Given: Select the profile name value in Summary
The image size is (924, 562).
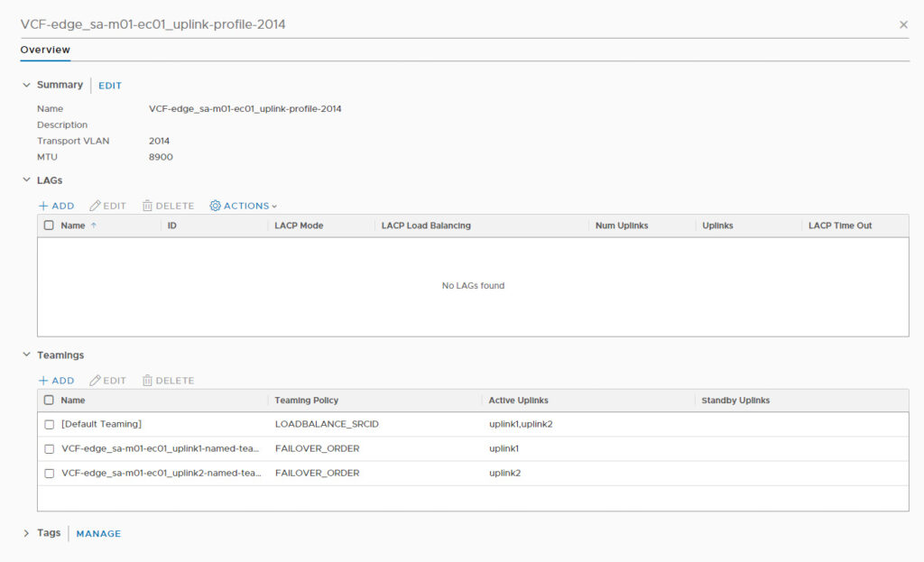Looking at the screenshot, I should pos(245,108).
